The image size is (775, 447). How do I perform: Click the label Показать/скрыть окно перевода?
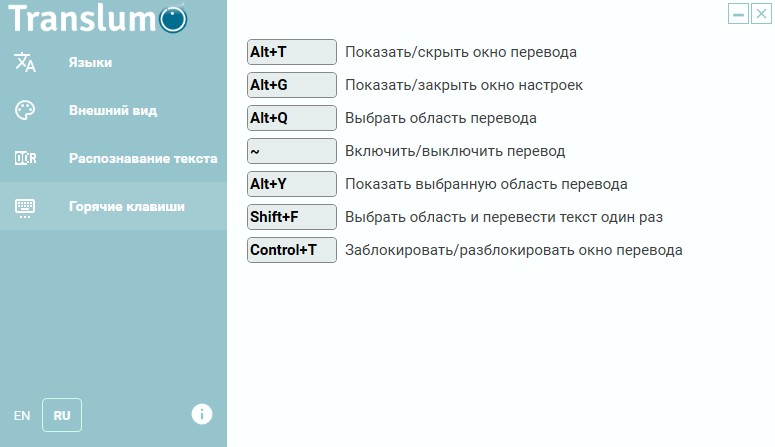461,52
